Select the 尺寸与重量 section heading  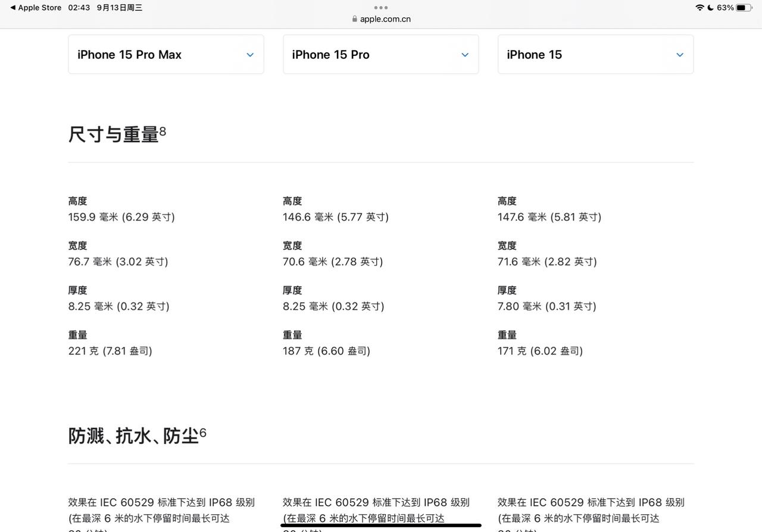pos(114,134)
